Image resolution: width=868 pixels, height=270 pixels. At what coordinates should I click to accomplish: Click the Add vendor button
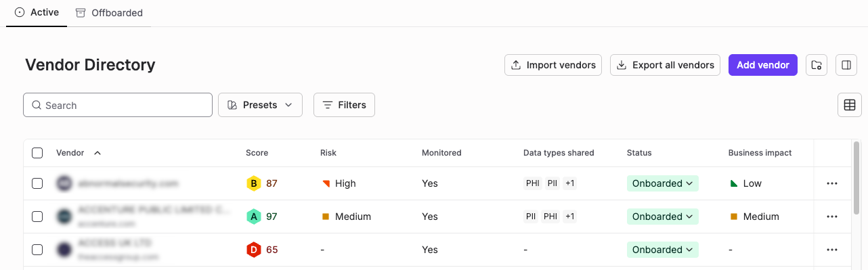pyautogui.click(x=763, y=65)
